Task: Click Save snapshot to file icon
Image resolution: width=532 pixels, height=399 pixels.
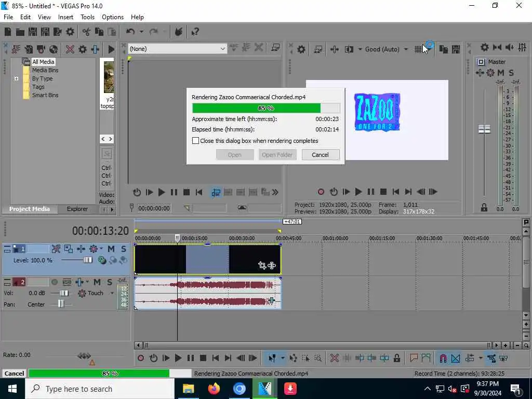Action: pyautogui.click(x=456, y=49)
